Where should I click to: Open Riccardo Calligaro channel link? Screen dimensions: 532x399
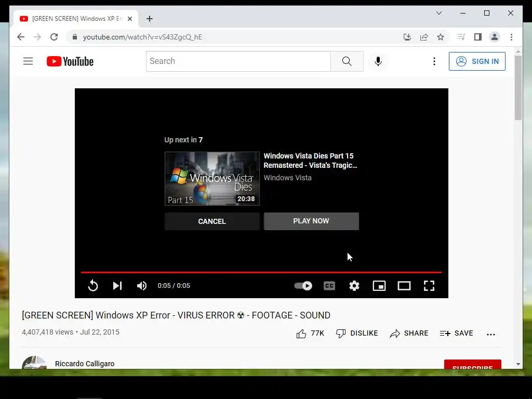85,364
